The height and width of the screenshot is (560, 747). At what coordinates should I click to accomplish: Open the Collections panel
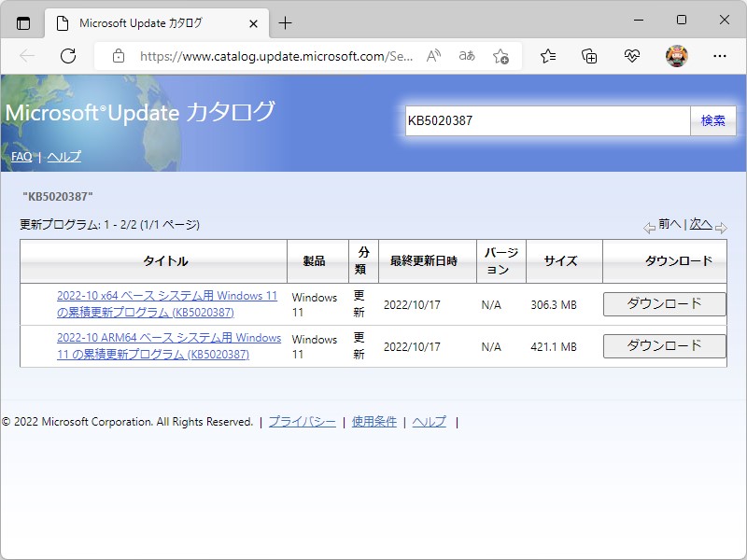(x=588, y=56)
